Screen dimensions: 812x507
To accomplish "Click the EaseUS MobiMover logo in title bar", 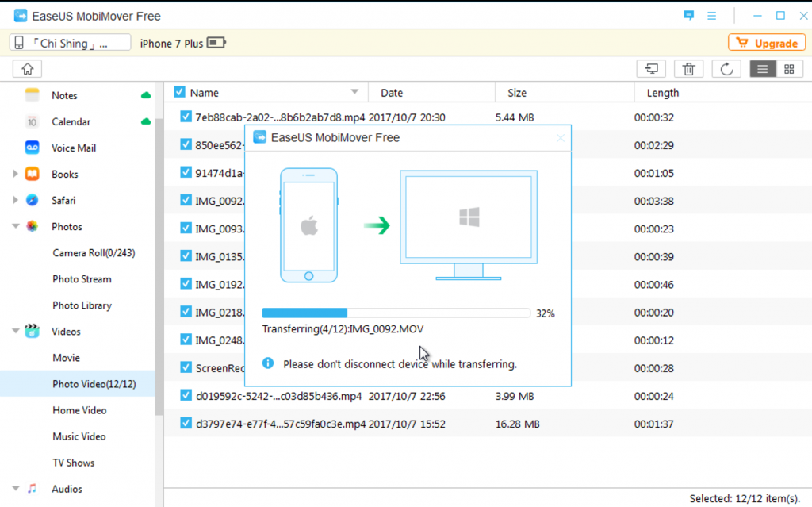I will pyautogui.click(x=21, y=16).
